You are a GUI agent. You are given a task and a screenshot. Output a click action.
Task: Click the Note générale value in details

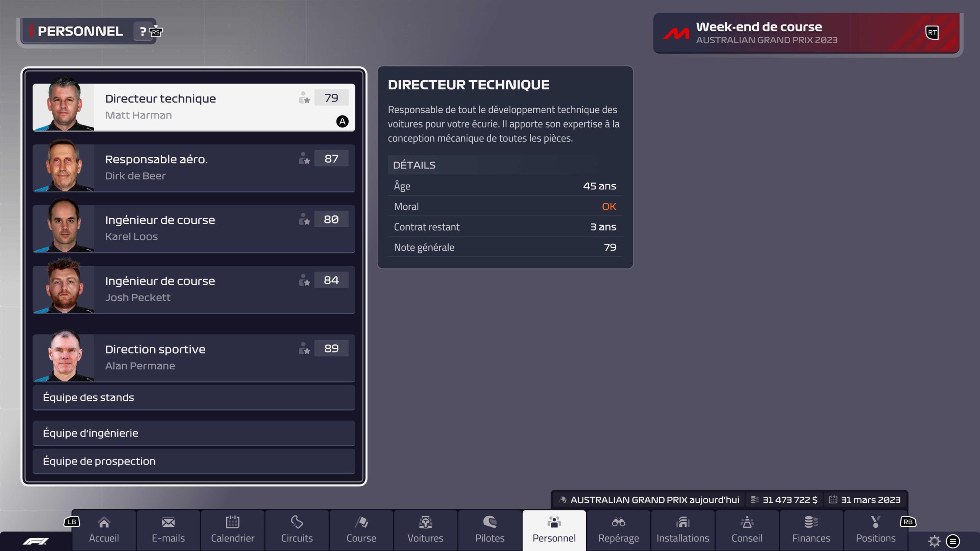610,248
